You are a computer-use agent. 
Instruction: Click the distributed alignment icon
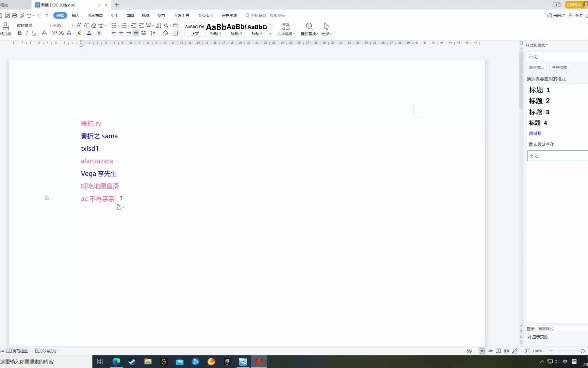click(x=144, y=33)
